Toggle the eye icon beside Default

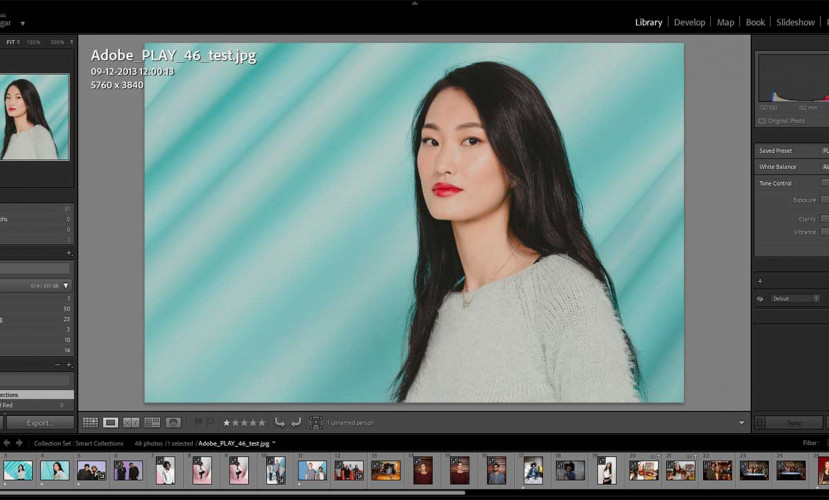tap(760, 298)
